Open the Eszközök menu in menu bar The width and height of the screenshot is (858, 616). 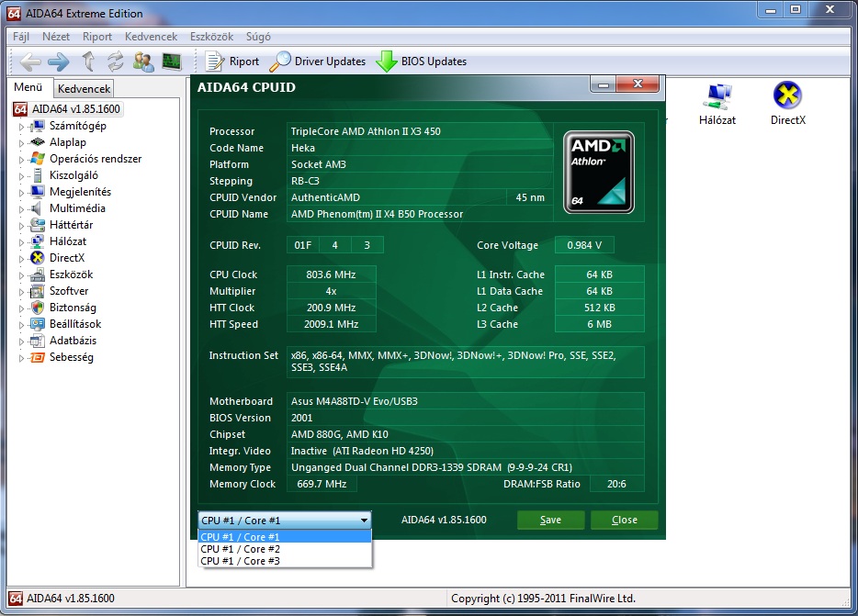[x=211, y=37]
